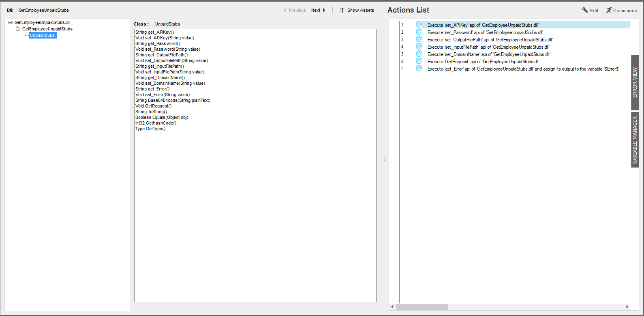644x316 pixels.
Task: Select action line Execute 'set_InputFilePath' api
Action: [488, 47]
